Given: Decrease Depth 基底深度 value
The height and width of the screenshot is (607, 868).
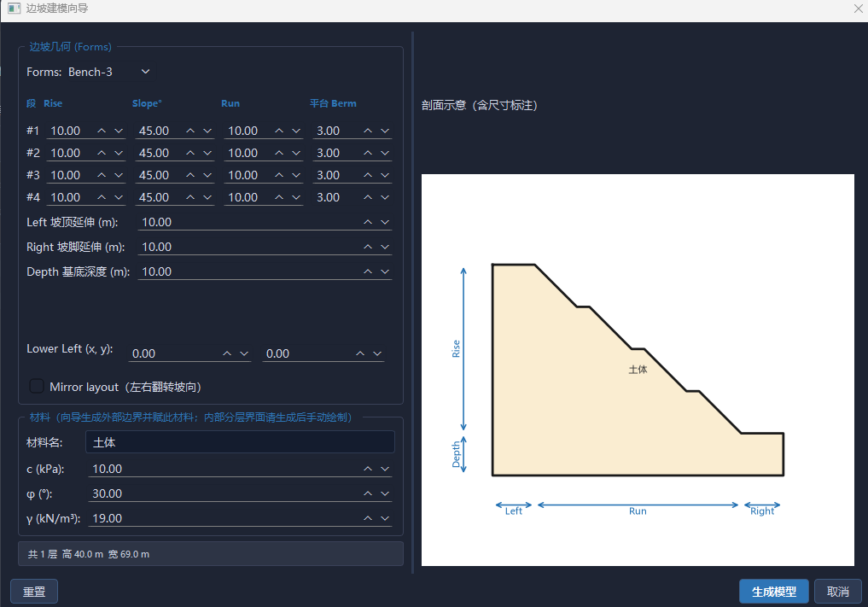Looking at the screenshot, I should click(385, 271).
